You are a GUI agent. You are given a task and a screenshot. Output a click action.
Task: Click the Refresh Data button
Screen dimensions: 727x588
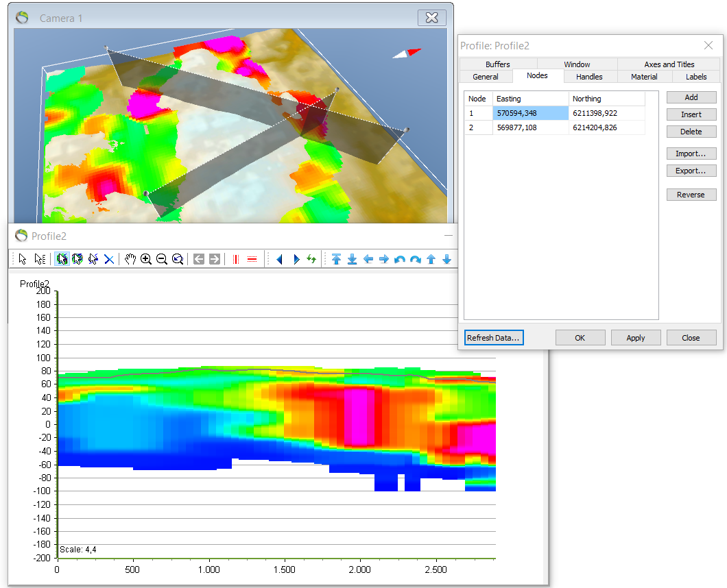pos(494,337)
